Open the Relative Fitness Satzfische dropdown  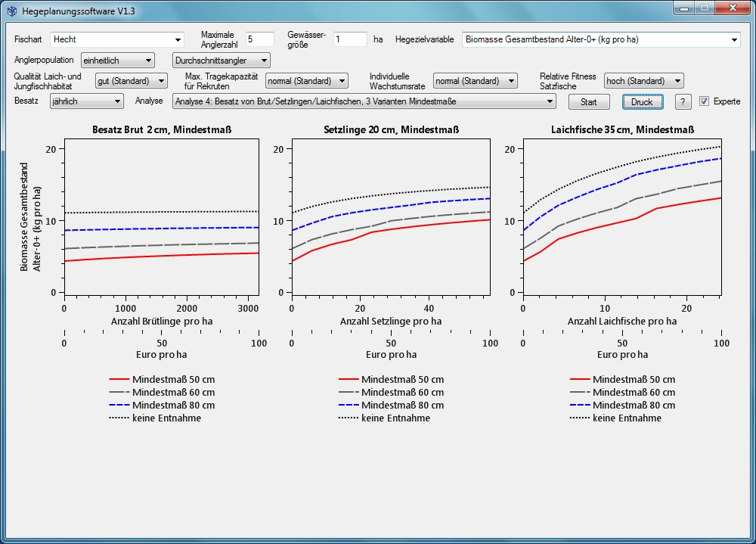pyautogui.click(x=643, y=81)
